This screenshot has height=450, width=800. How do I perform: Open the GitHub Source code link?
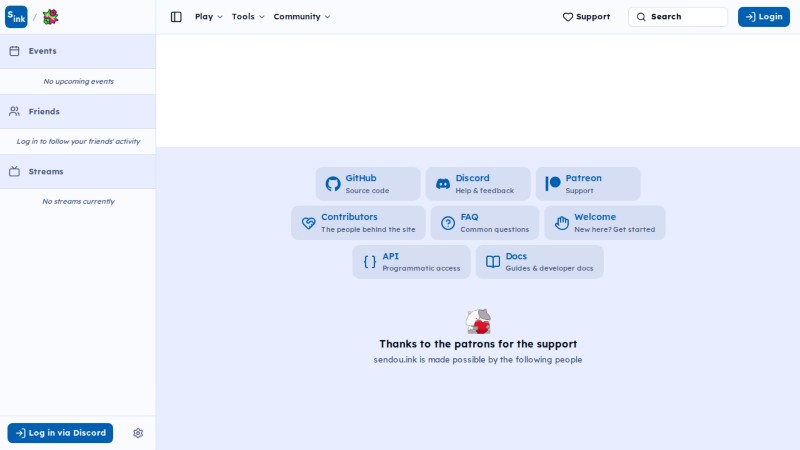coord(368,184)
